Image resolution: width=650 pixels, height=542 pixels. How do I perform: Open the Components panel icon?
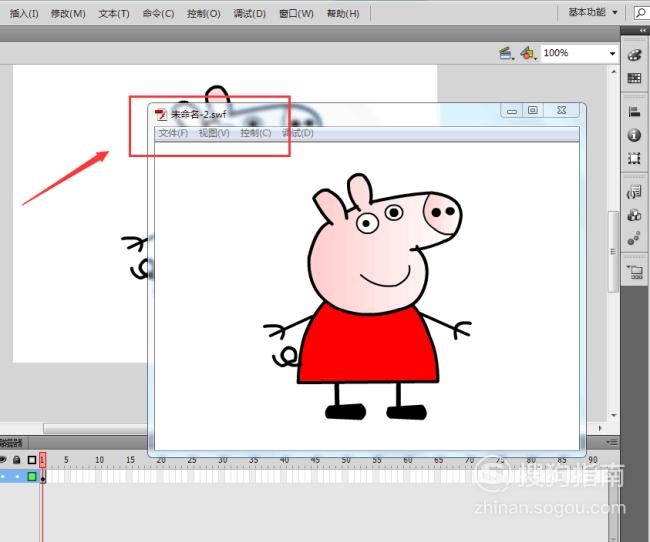634,215
